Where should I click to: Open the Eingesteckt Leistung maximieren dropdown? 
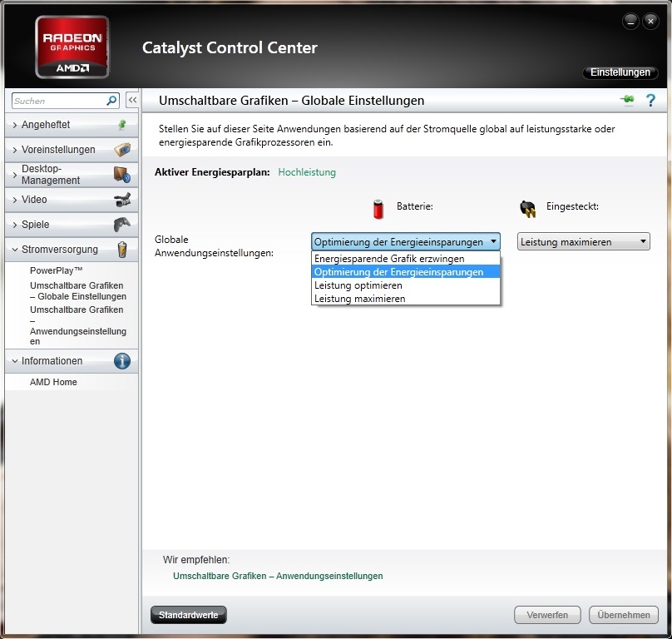click(583, 241)
